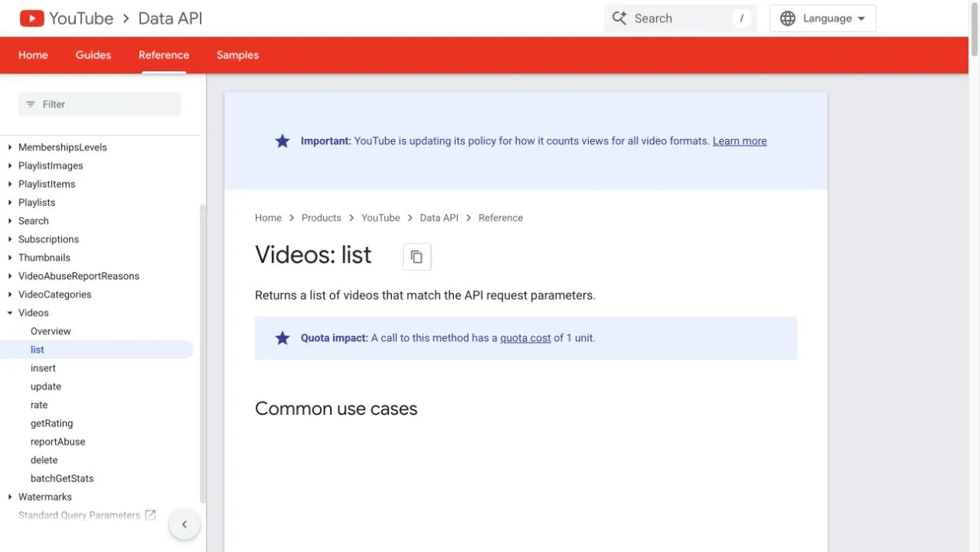Collapse the Videos section

pyautogui.click(x=10, y=313)
